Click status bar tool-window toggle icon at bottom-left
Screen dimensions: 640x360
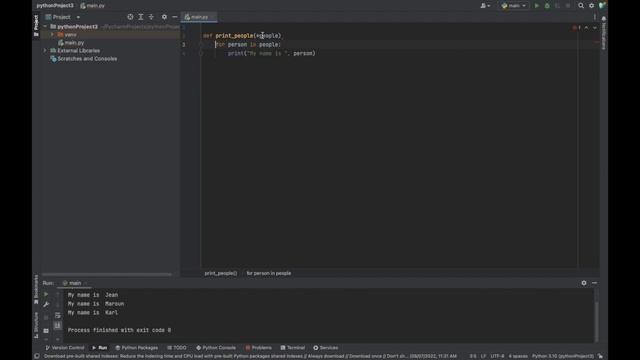(x=37, y=356)
